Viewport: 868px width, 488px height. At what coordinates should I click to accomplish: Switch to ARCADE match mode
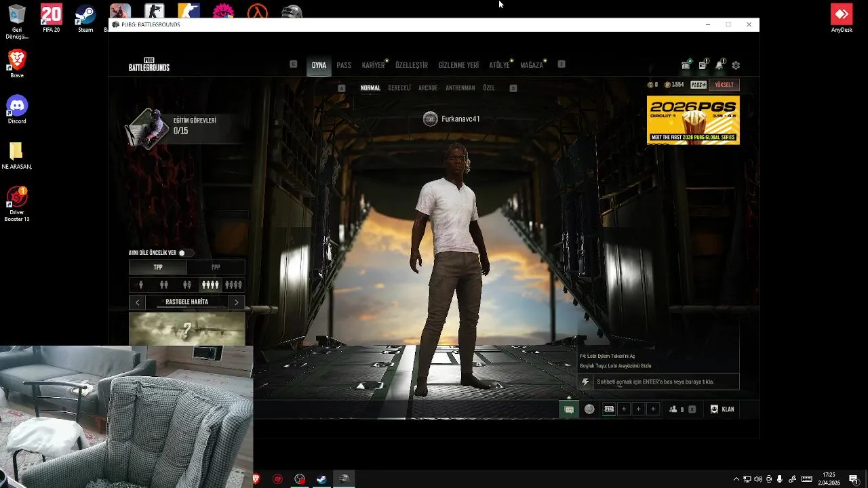click(x=428, y=88)
